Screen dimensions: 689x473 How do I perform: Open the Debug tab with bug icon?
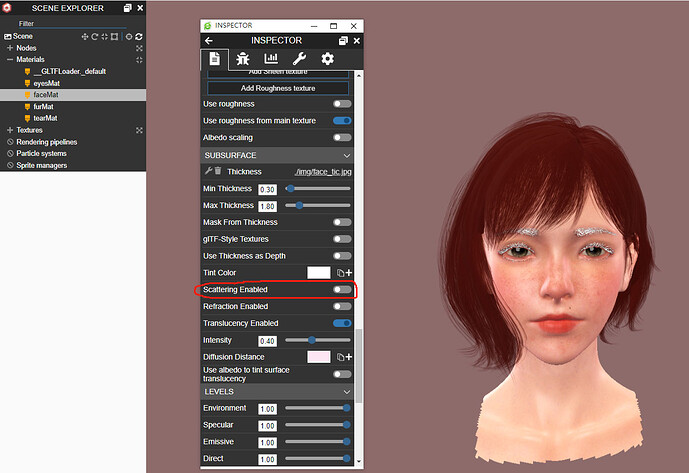coord(243,59)
